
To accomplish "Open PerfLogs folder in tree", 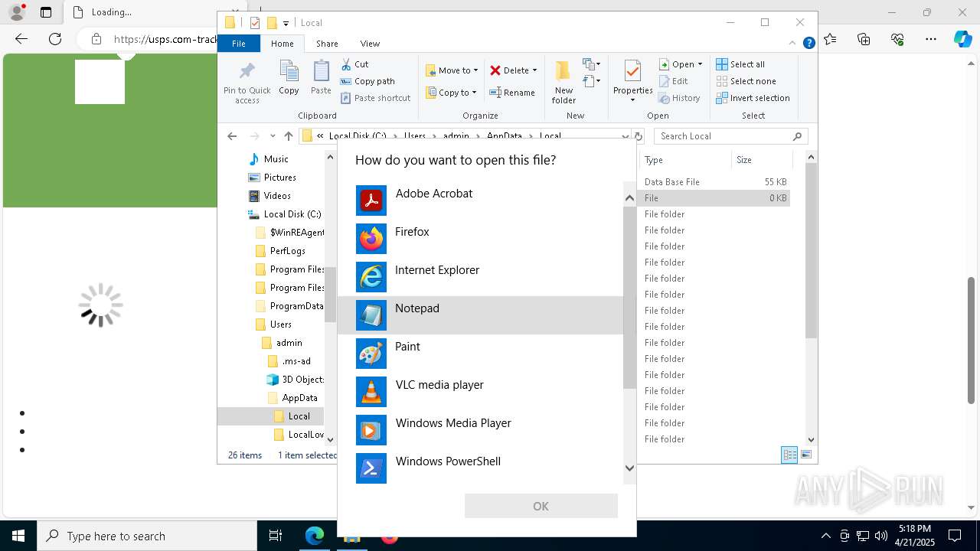I will 287,251.
